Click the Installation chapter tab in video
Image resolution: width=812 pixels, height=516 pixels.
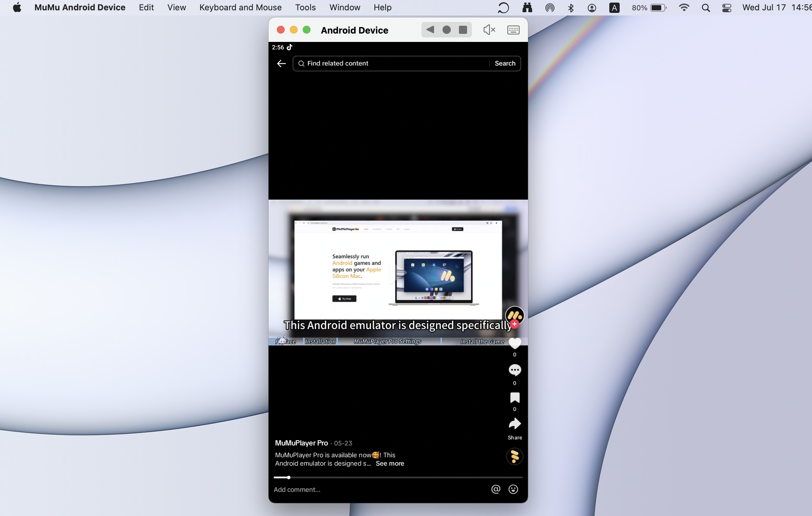pyautogui.click(x=320, y=341)
